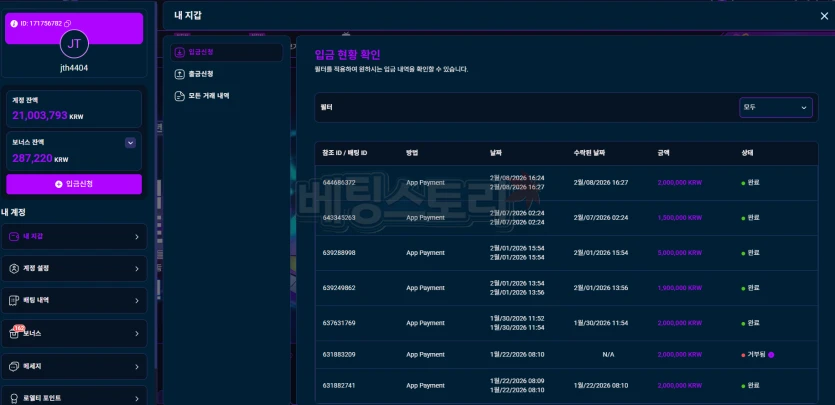Click the withdrawal icon beside 출금신청 tab
The height and width of the screenshot is (405, 835).
[180, 74]
